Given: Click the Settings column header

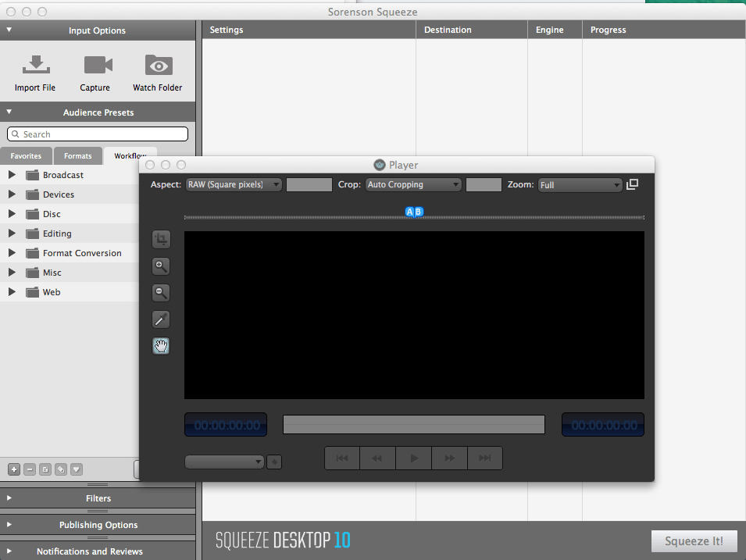Looking at the screenshot, I should 309,30.
